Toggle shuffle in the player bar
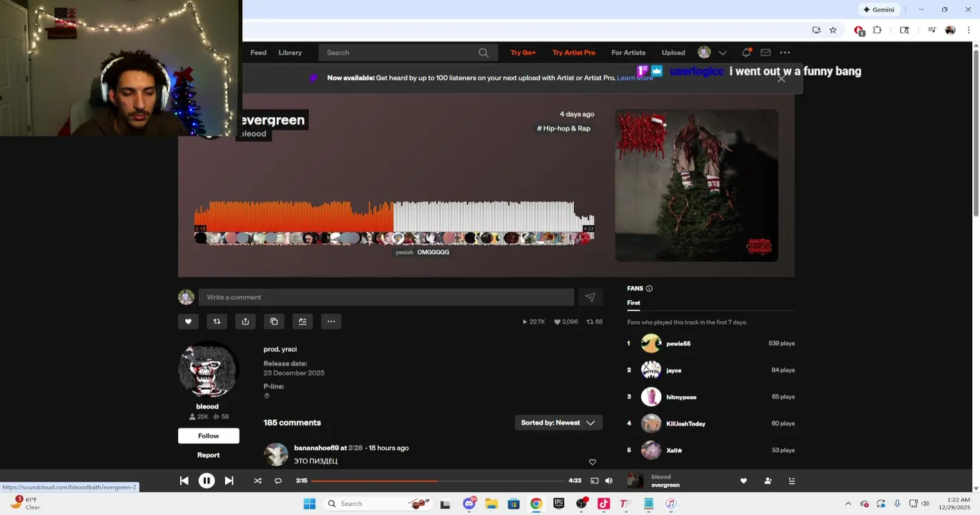 click(x=257, y=481)
